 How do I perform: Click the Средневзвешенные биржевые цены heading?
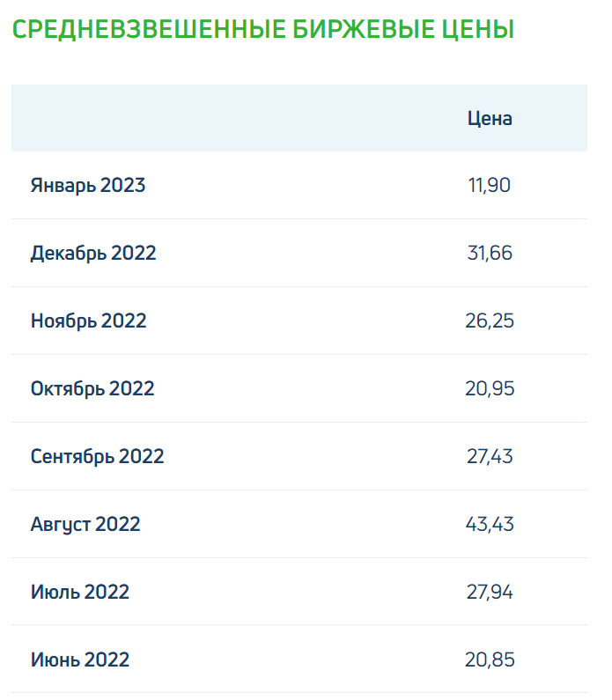click(263, 29)
